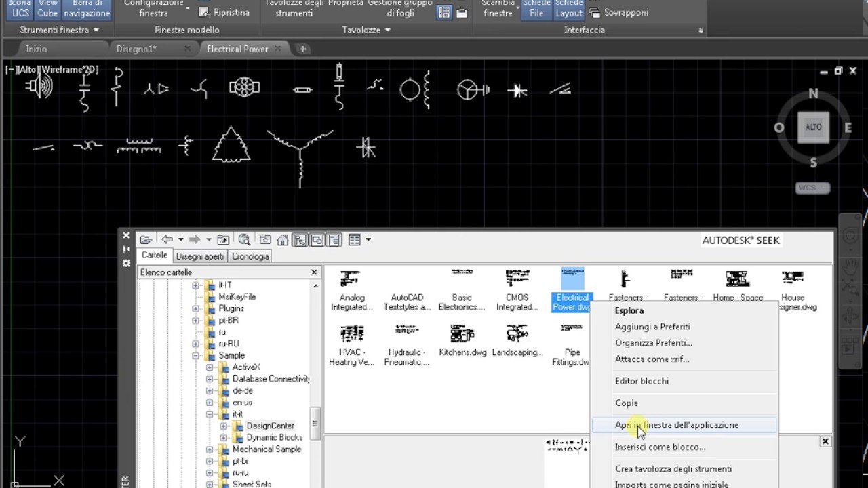Go up one folder level in DesignCenter

pos(223,240)
